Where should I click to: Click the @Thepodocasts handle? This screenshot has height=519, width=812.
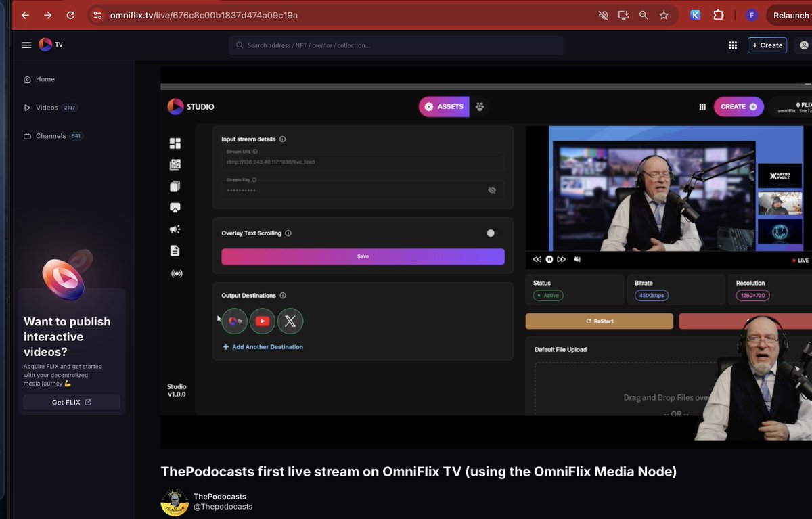223,507
